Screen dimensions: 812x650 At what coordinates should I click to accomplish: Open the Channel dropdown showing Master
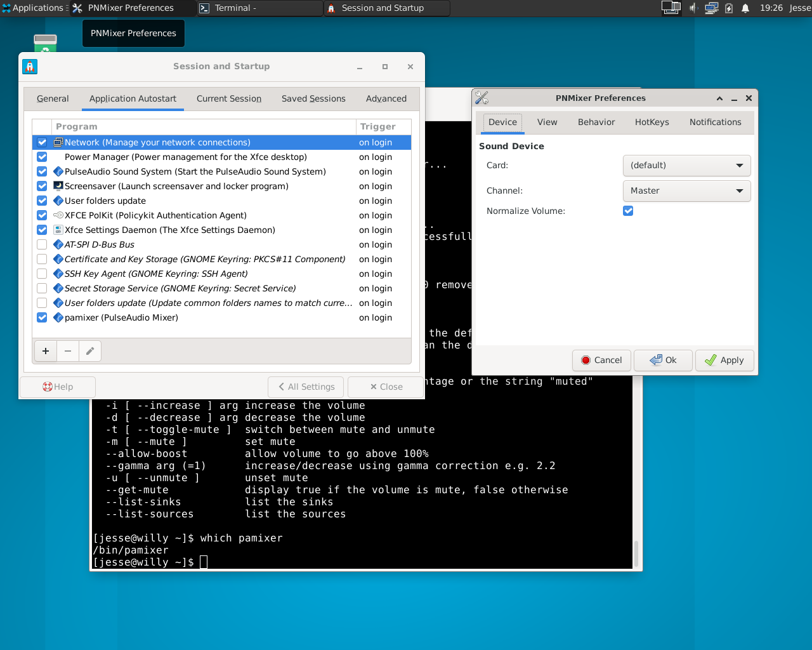tap(687, 191)
